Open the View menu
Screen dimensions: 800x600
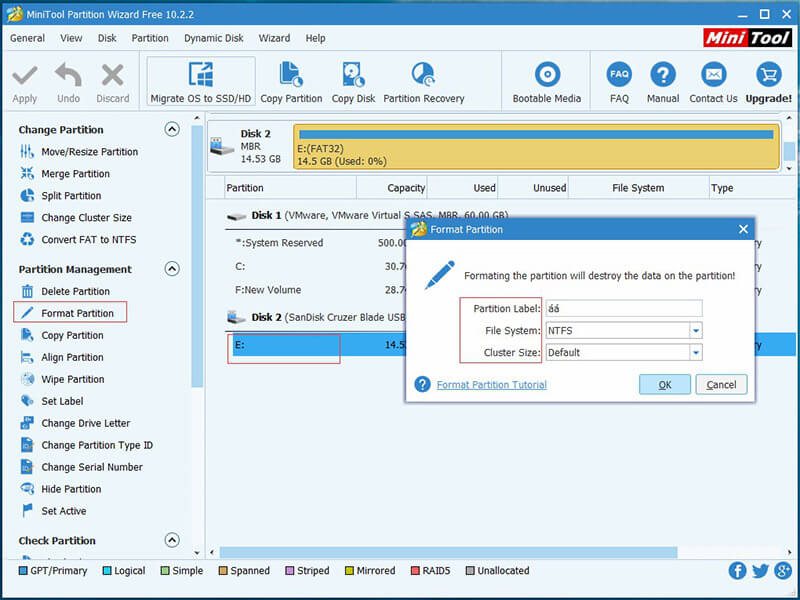pyautogui.click(x=71, y=38)
